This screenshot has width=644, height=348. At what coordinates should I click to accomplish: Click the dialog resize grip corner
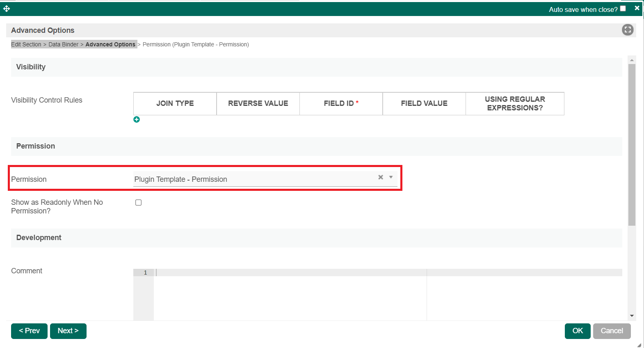[x=639, y=345]
